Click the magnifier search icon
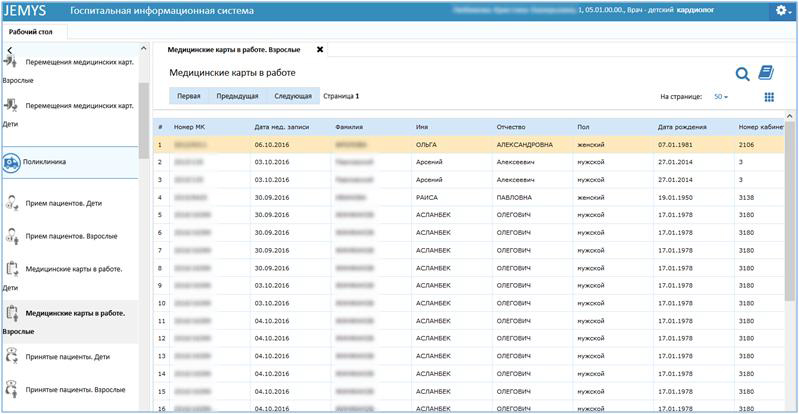The width and height of the screenshot is (799, 414). coord(742,73)
